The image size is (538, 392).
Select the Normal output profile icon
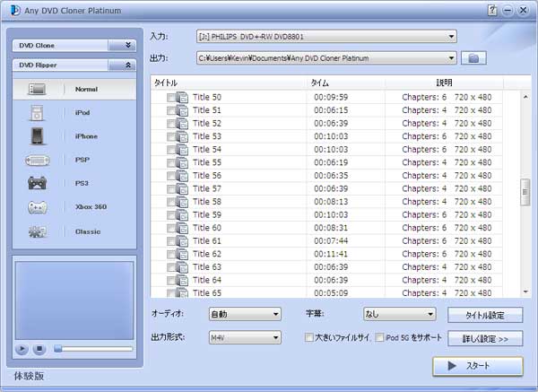pos(37,89)
